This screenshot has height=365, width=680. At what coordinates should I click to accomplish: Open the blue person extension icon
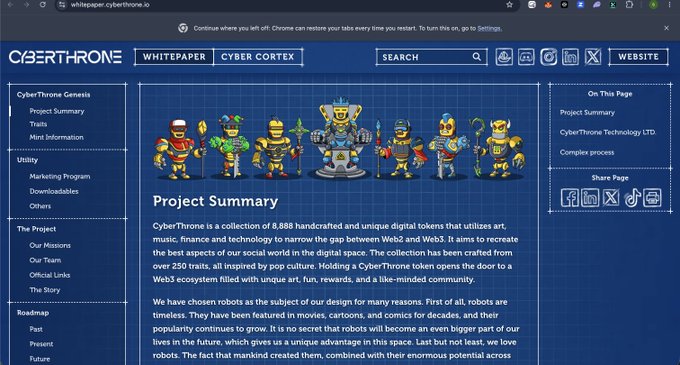pyautogui.click(x=580, y=5)
